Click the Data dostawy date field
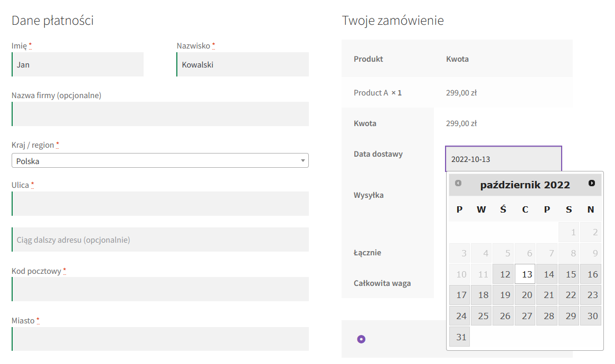 point(504,159)
